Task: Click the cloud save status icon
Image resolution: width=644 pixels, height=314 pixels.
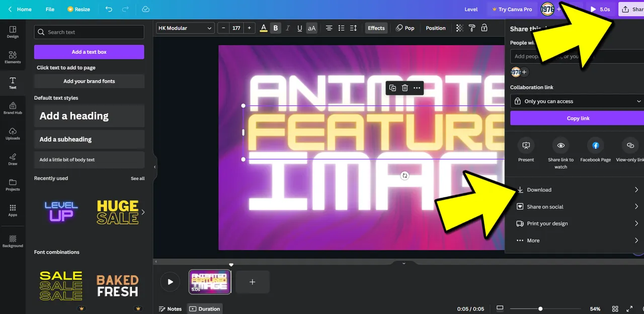Action: coord(145,9)
